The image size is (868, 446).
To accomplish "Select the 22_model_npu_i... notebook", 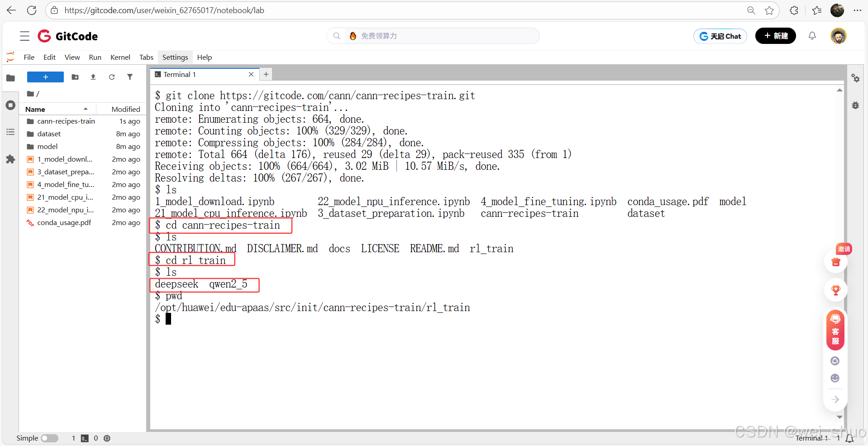I will tap(83, 210).
